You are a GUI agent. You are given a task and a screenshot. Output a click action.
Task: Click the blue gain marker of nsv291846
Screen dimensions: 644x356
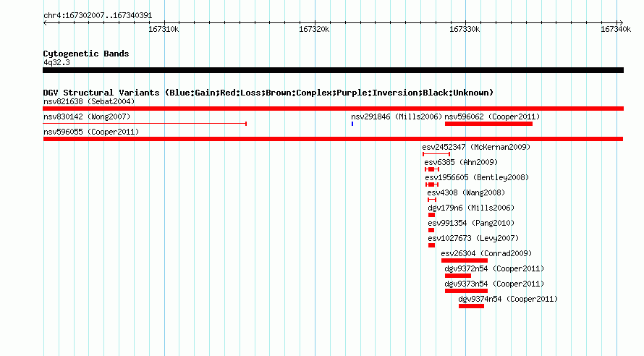pos(352,124)
